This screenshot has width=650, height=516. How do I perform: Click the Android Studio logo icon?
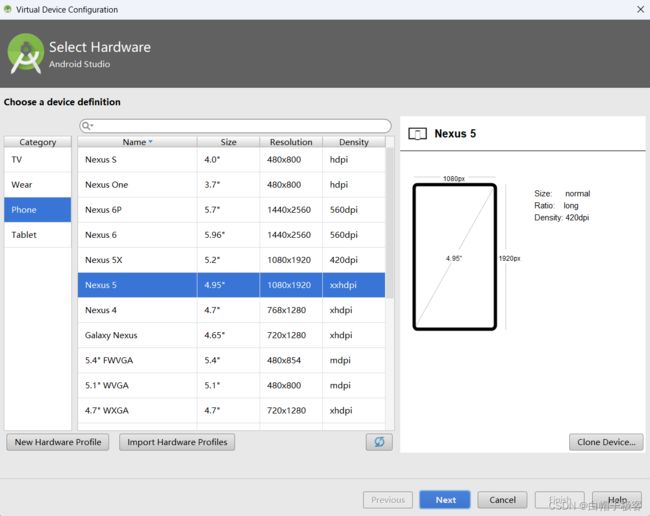[x=26, y=53]
